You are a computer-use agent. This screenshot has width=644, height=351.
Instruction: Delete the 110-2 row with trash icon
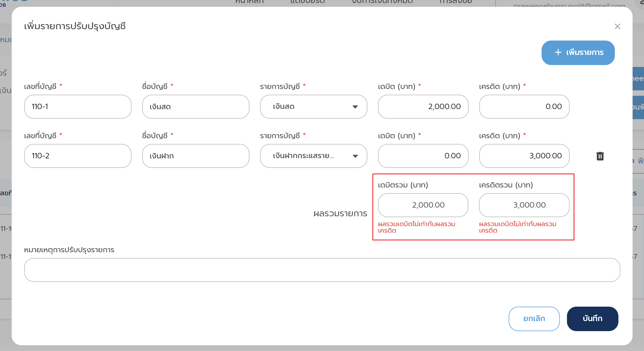[x=600, y=156]
